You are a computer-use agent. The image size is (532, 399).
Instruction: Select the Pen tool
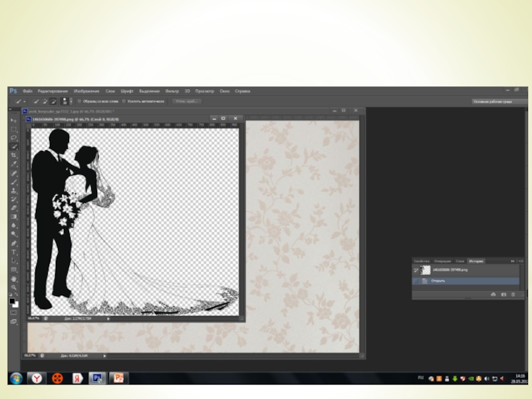[x=13, y=243]
